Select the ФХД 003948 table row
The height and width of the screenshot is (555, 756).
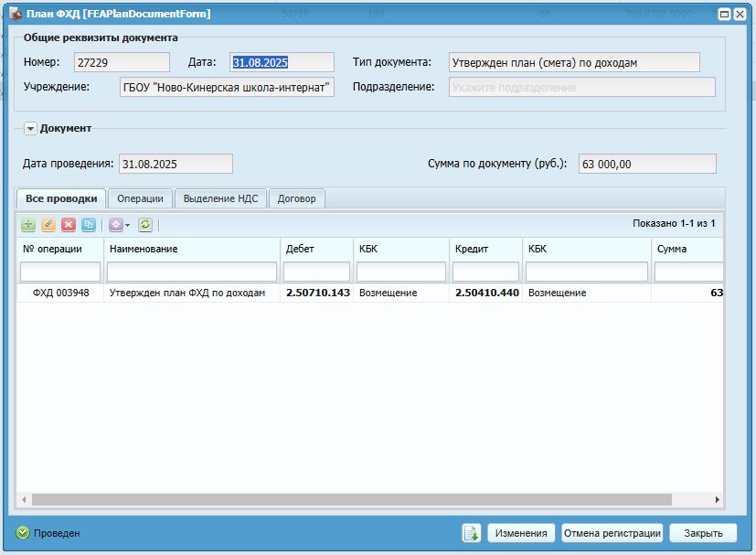(x=370, y=293)
